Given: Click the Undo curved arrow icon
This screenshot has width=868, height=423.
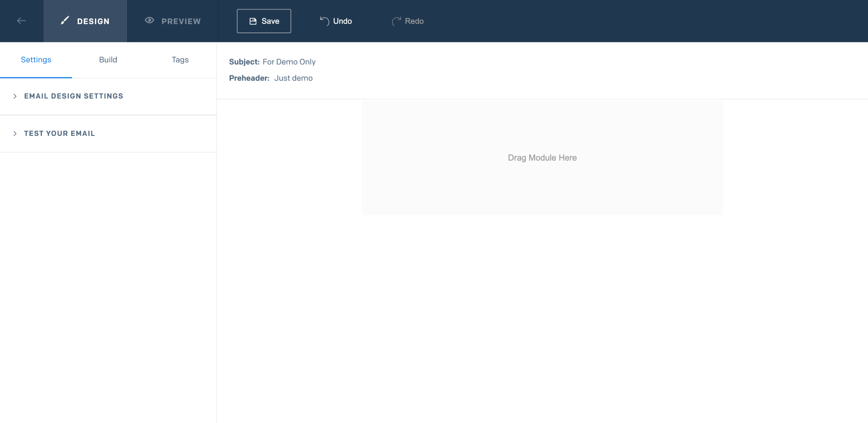Looking at the screenshot, I should pyautogui.click(x=324, y=21).
